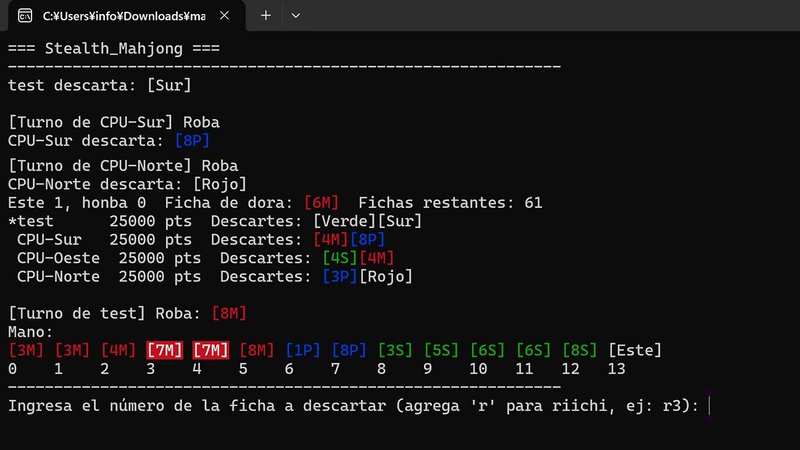Click CPU-Norte name in score table
Viewport: 800px width, 450px height.
coord(58,277)
